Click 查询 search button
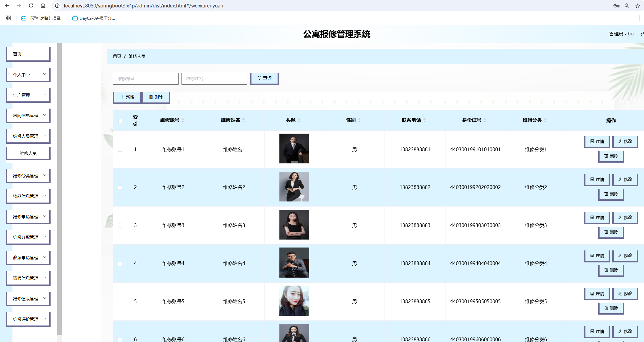The height and width of the screenshot is (342, 644). [264, 78]
